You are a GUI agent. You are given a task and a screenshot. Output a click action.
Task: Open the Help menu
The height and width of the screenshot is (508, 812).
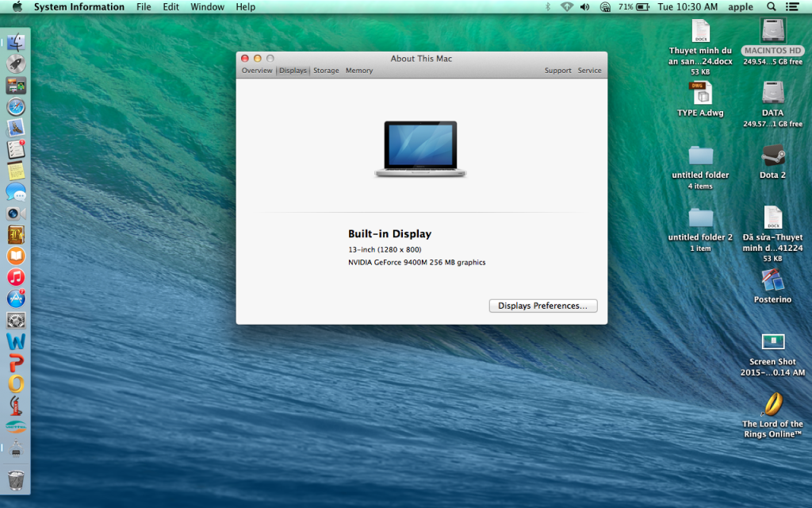pos(246,6)
